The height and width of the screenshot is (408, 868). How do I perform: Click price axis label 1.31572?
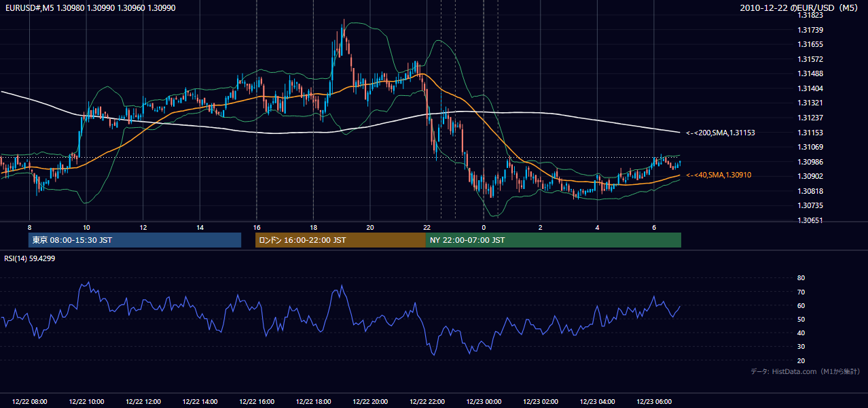[x=810, y=59]
